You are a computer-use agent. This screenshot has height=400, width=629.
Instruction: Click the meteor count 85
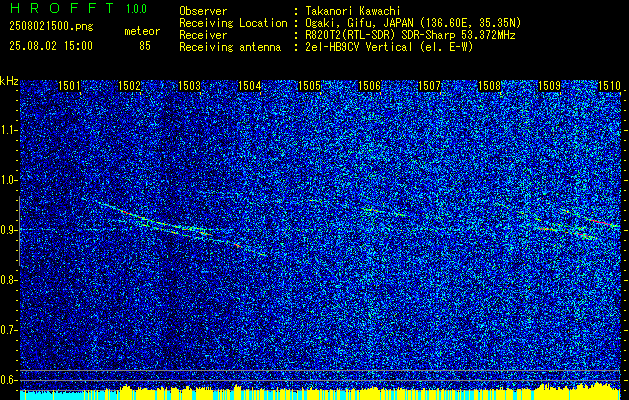point(145,46)
